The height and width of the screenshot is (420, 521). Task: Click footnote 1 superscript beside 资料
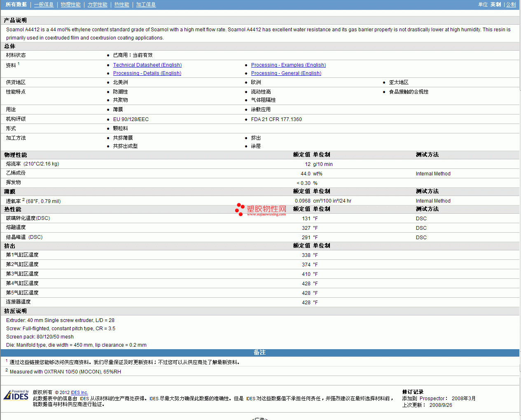tap(19, 63)
